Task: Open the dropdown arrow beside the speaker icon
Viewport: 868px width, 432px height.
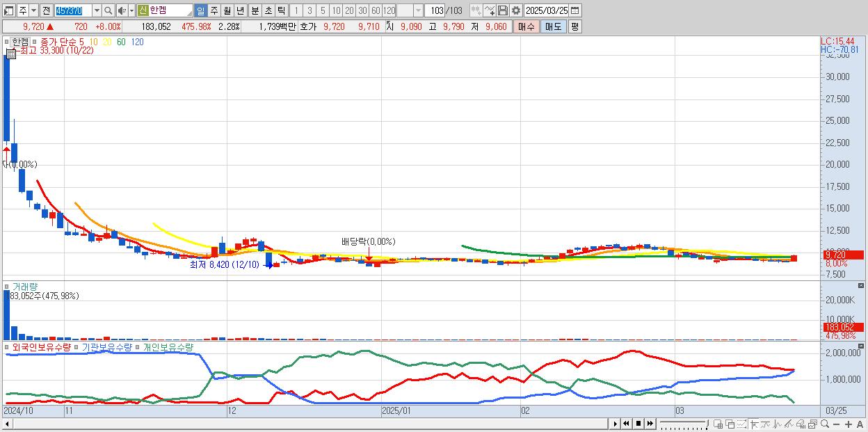Action: click(131, 10)
